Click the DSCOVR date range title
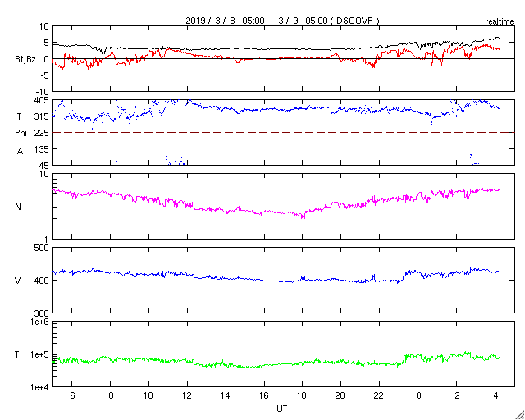This screenshot has height=420, width=525. coord(282,21)
